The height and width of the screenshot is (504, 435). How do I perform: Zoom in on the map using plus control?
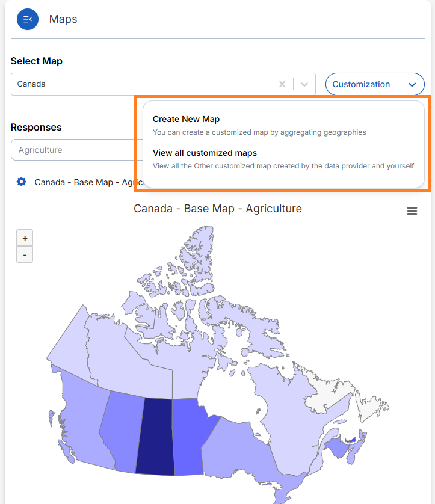(24, 238)
